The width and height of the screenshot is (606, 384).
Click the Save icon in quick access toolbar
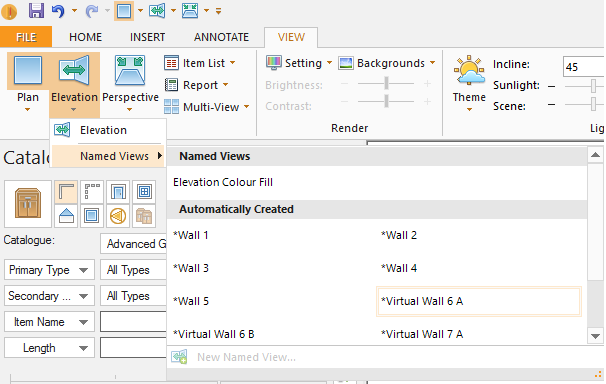(36, 10)
